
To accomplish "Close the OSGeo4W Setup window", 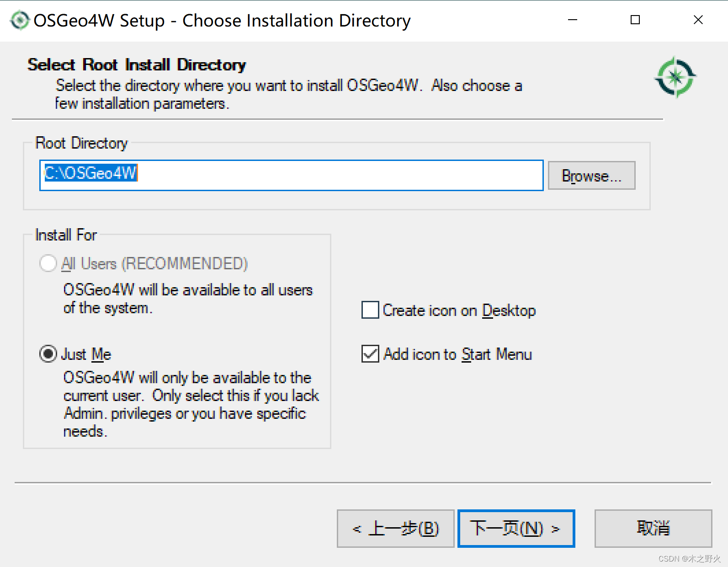I will 698,20.
